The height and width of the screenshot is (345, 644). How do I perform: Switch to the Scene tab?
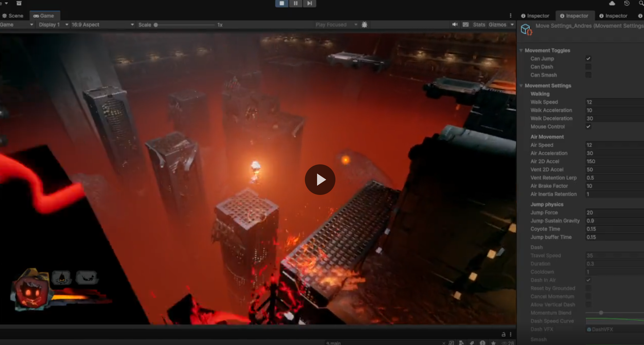click(13, 16)
